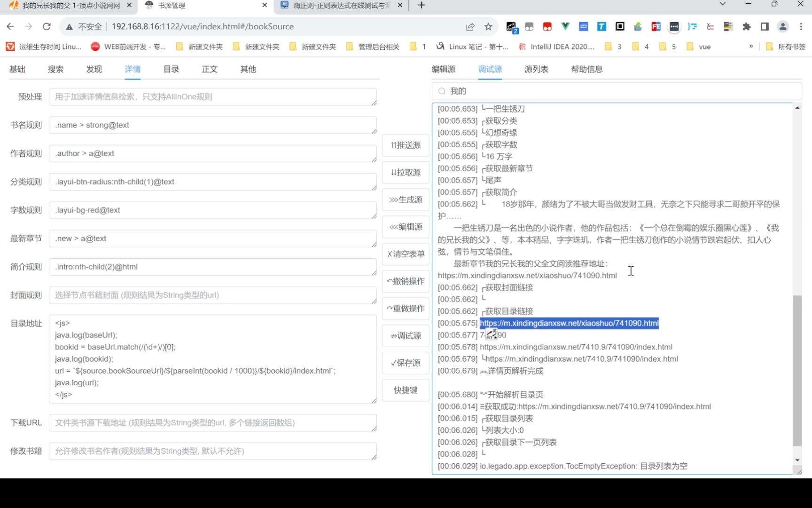Click the 保存源 button

[406, 363]
